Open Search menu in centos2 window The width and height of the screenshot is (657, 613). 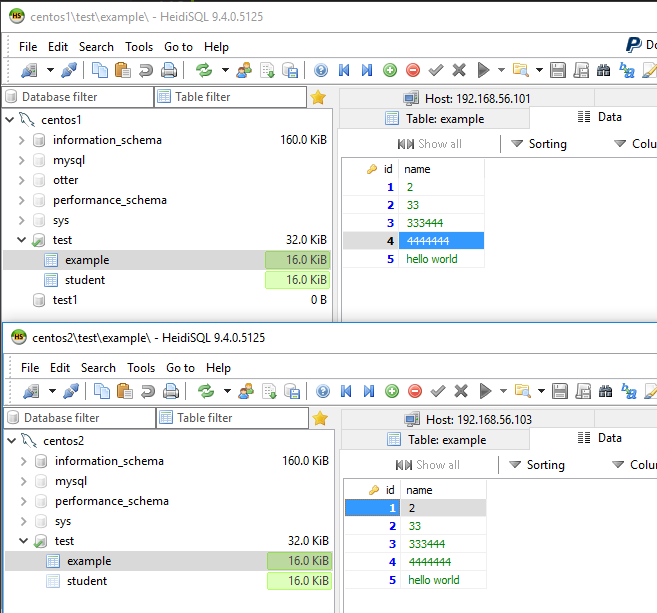[x=98, y=368]
